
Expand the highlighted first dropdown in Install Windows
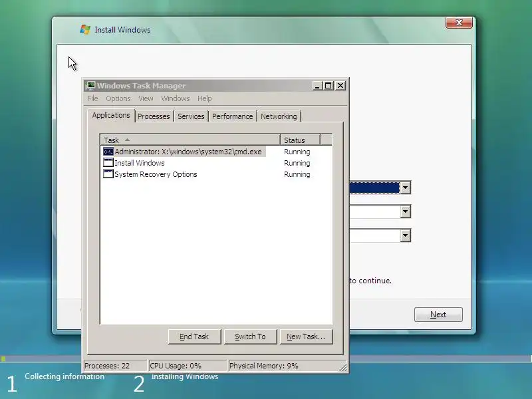405,188
